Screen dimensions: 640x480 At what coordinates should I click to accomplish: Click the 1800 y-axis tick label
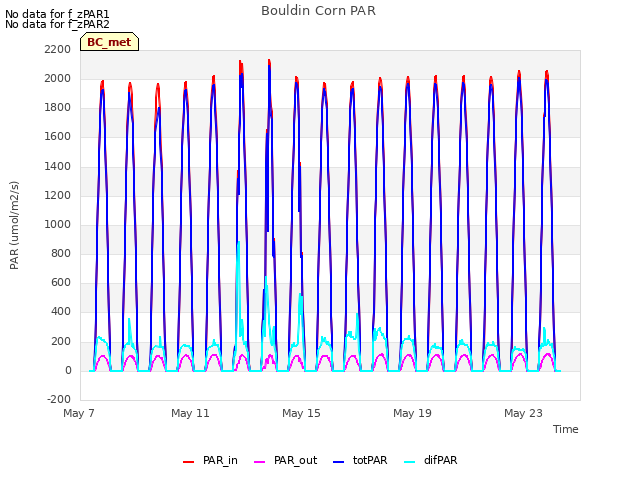pyautogui.click(x=58, y=107)
